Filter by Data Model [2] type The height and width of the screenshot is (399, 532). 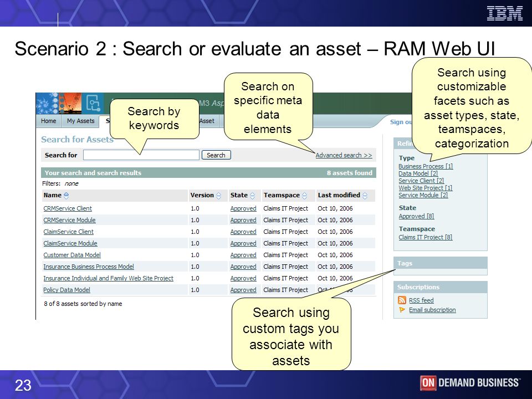(418, 173)
